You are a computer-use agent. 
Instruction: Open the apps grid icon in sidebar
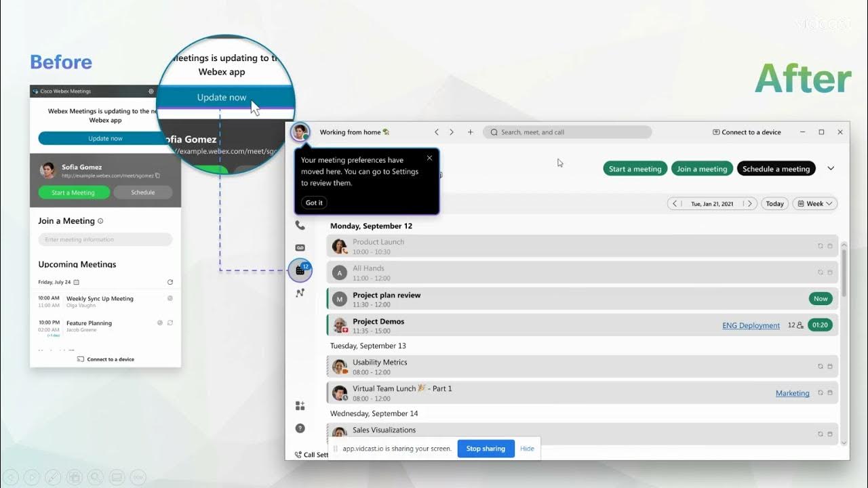300,406
